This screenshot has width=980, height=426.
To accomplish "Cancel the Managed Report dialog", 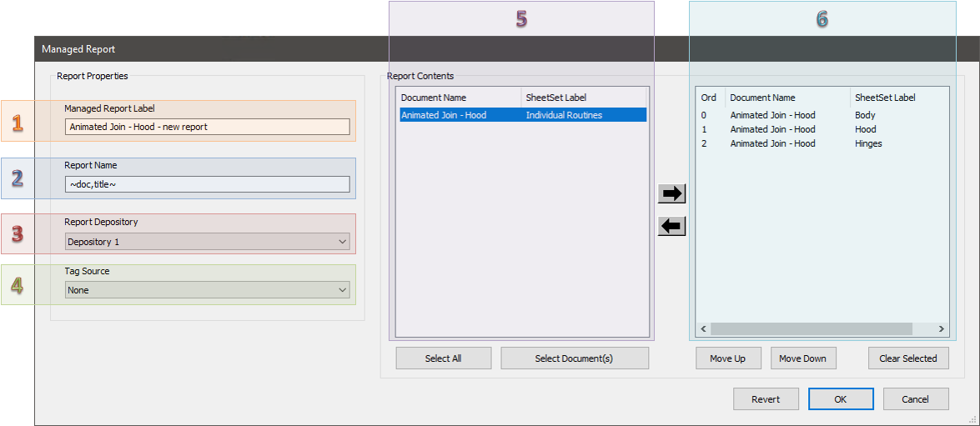I will coord(915,399).
